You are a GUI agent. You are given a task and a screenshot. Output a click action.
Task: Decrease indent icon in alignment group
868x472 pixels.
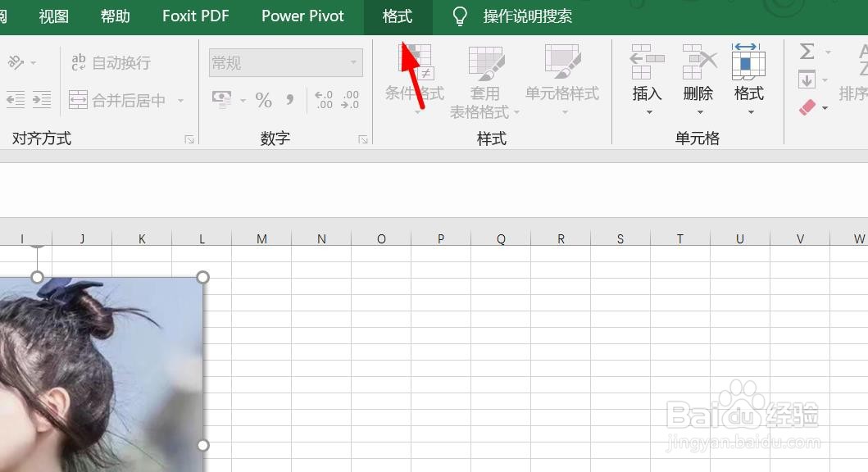point(16,100)
